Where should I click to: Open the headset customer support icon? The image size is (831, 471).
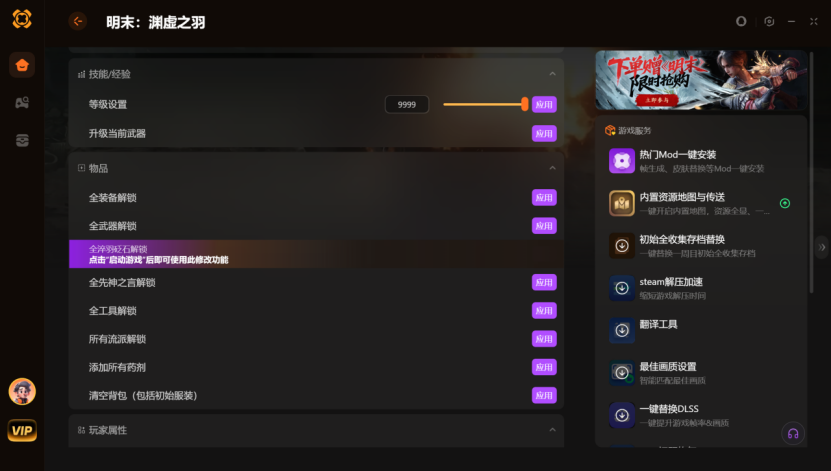click(x=793, y=433)
